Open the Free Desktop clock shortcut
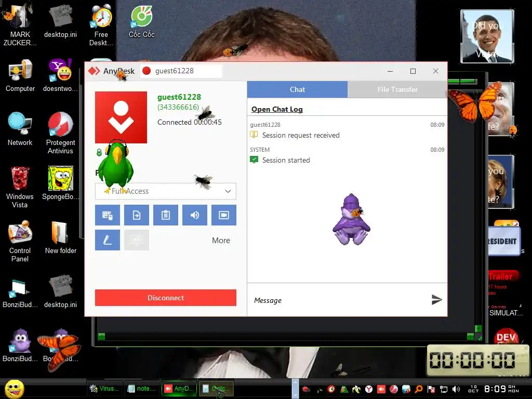 (x=101, y=24)
